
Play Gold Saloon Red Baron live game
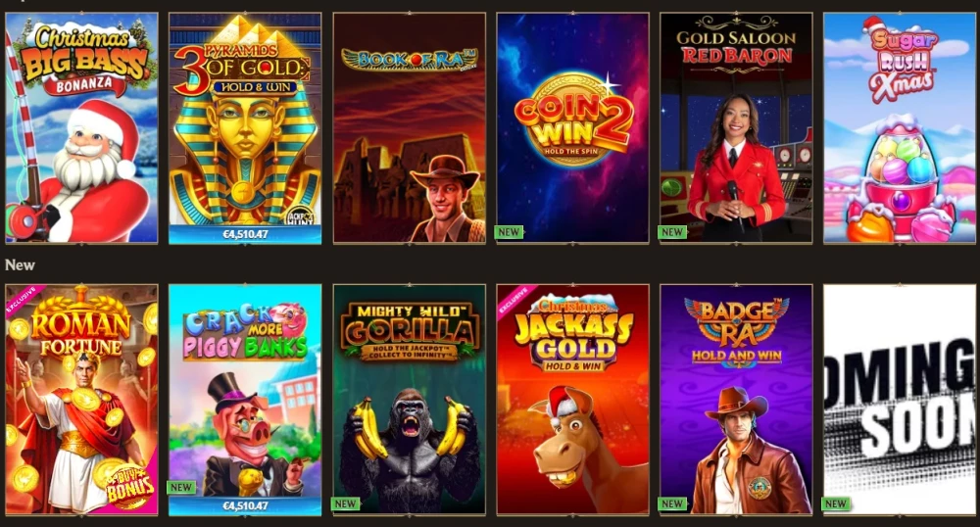click(x=736, y=128)
